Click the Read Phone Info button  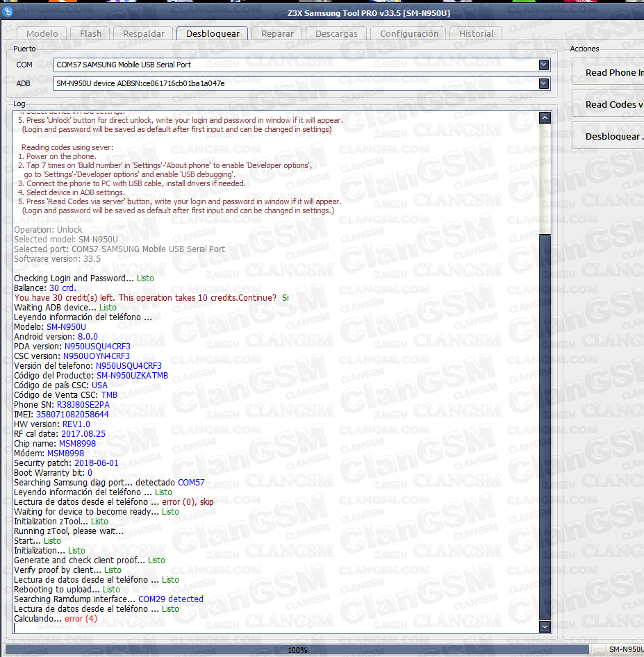[x=609, y=72]
